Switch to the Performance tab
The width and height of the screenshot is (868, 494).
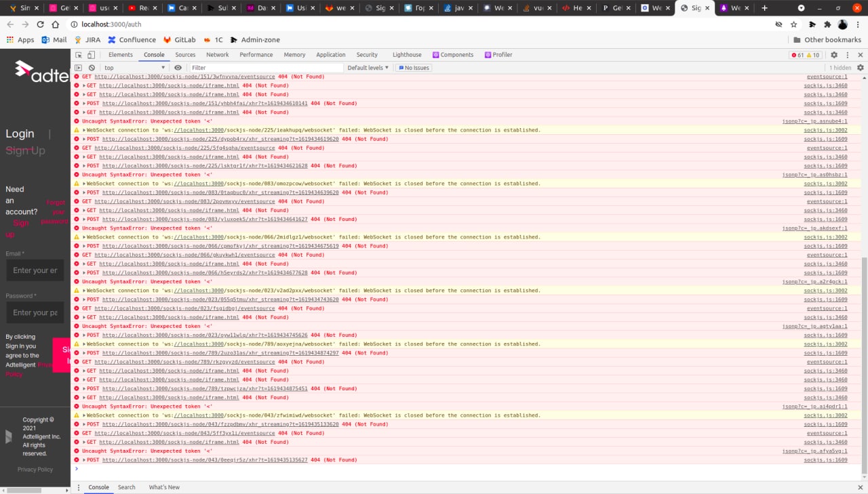point(256,55)
